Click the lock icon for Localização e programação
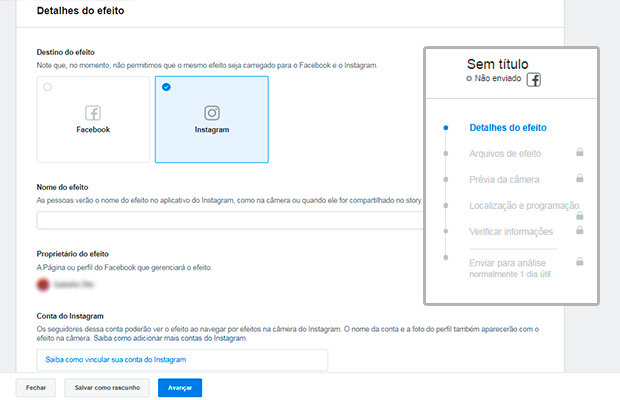 580,215
